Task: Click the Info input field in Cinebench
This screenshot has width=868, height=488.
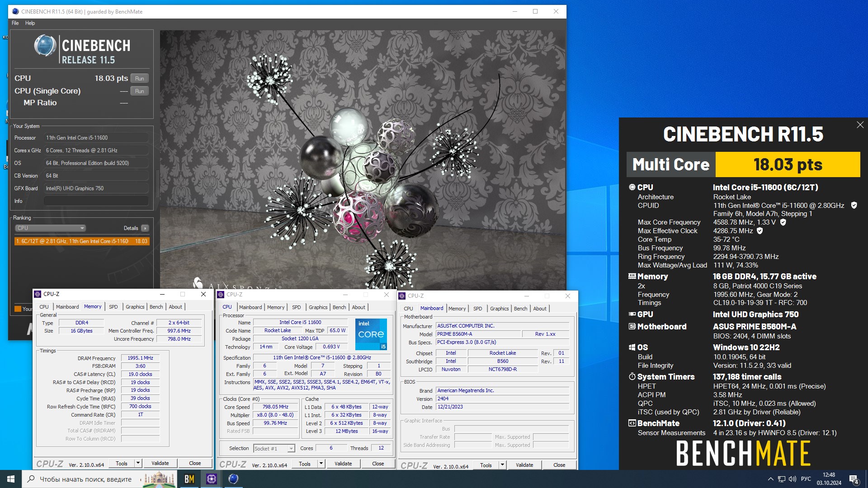Action: 96,201
